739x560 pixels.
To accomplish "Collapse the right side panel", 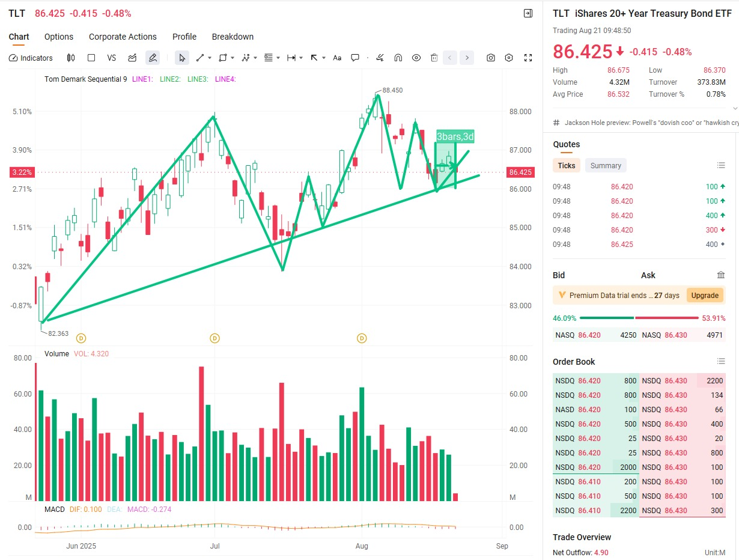I will click(528, 13).
